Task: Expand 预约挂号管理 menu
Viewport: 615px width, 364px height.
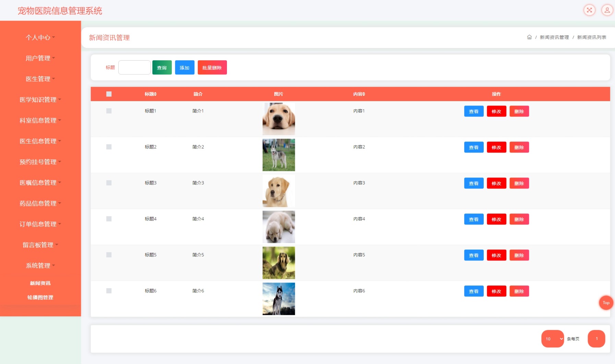Action: [x=40, y=162]
